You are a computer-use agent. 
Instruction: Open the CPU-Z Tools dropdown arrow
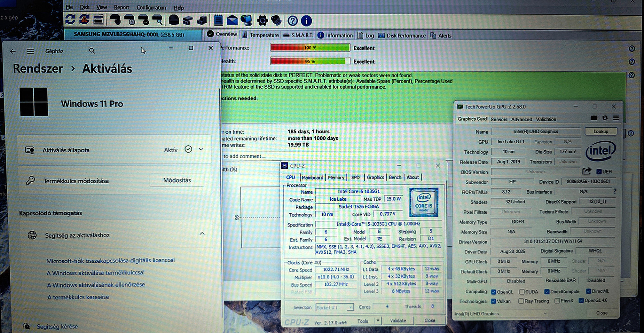tap(378, 320)
